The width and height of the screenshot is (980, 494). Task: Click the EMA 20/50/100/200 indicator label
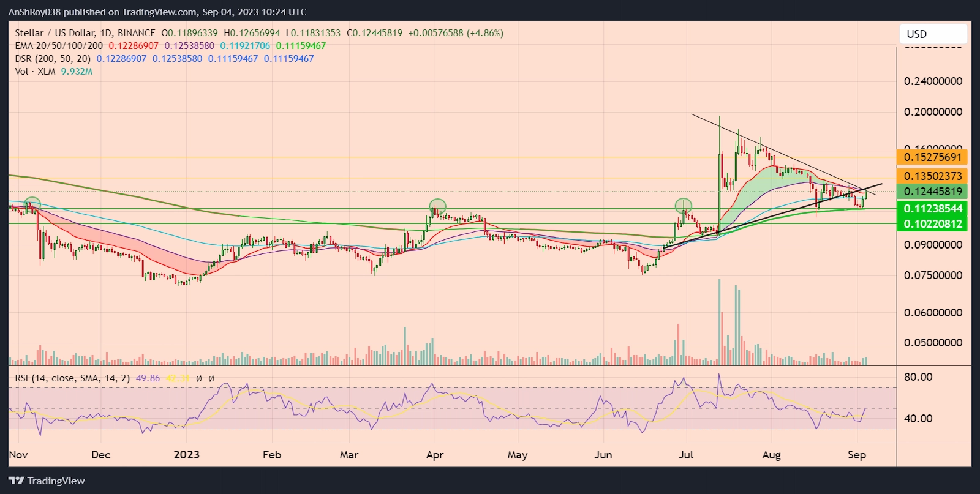(x=59, y=46)
